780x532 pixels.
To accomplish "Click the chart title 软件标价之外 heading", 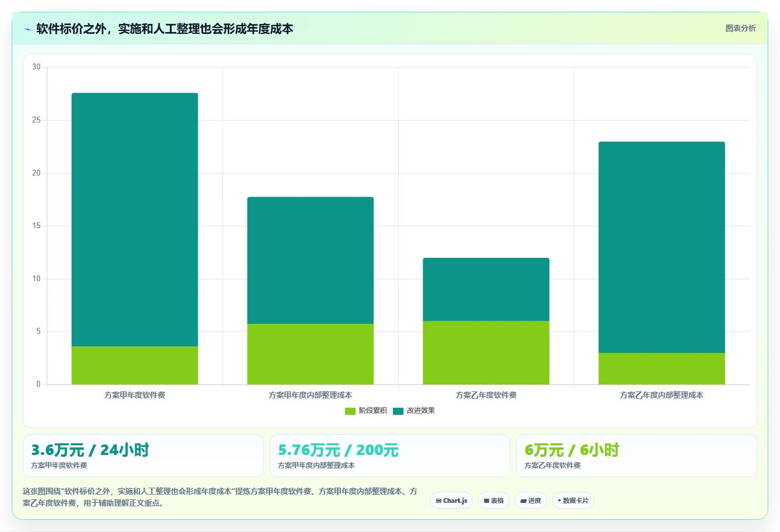I will point(165,29).
